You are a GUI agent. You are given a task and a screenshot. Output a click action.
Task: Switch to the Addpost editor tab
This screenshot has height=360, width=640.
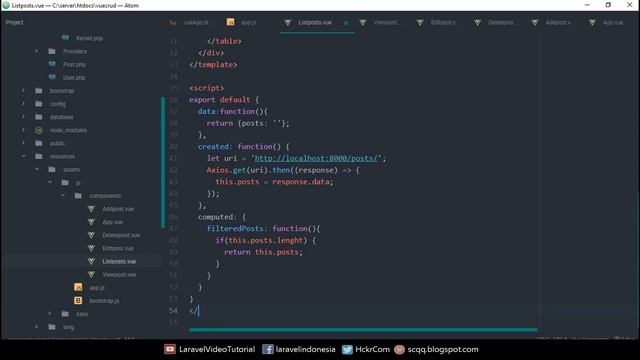click(x=558, y=22)
